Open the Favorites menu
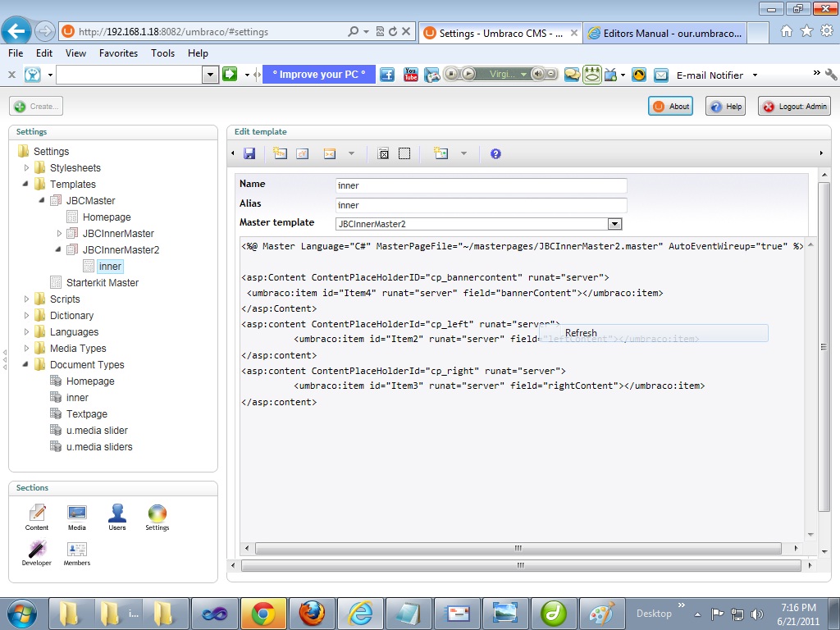This screenshot has width=840, height=630. 118,53
